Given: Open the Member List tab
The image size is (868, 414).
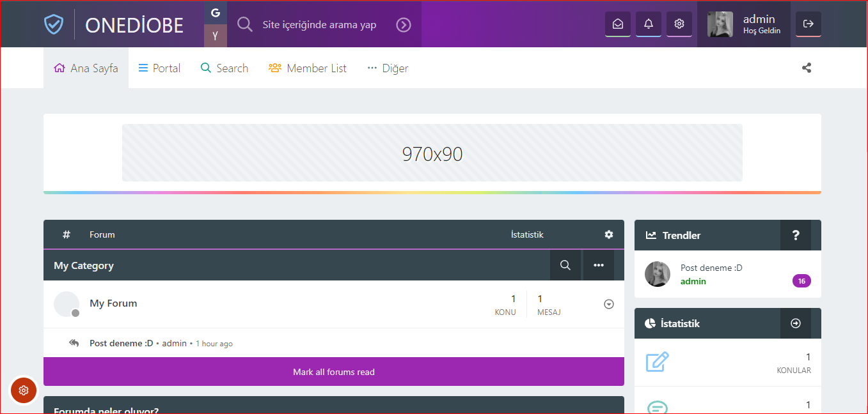Looking at the screenshot, I should (x=308, y=68).
